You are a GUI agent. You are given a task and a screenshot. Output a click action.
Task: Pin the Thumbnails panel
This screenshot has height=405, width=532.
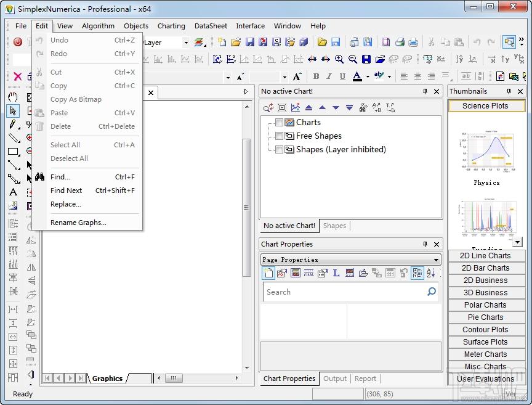[x=509, y=91]
